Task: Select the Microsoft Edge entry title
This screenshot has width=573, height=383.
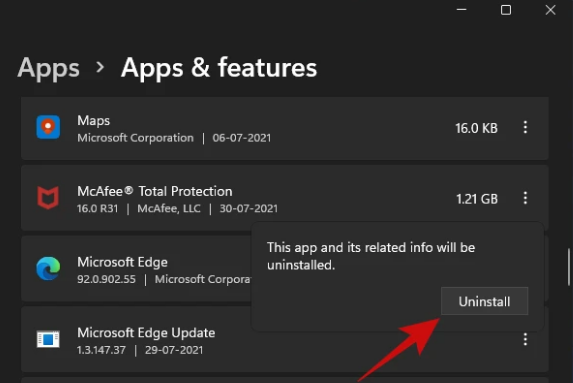Action: click(x=122, y=262)
